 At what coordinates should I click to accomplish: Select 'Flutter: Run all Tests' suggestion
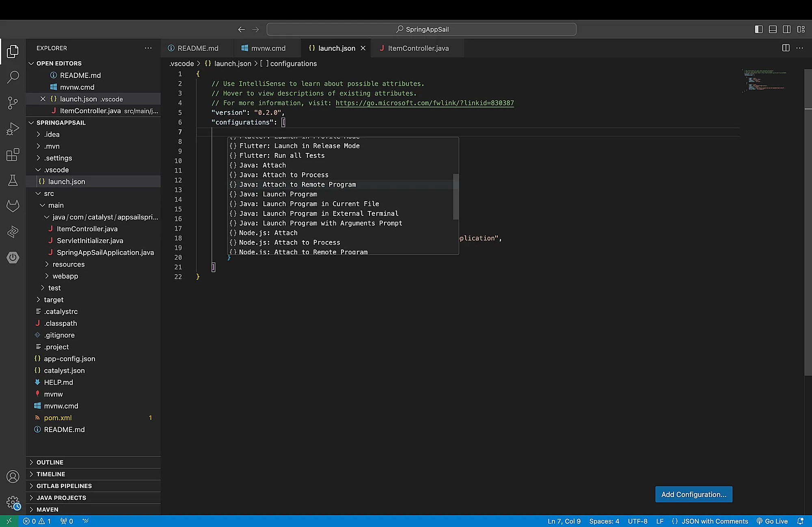tap(341, 155)
